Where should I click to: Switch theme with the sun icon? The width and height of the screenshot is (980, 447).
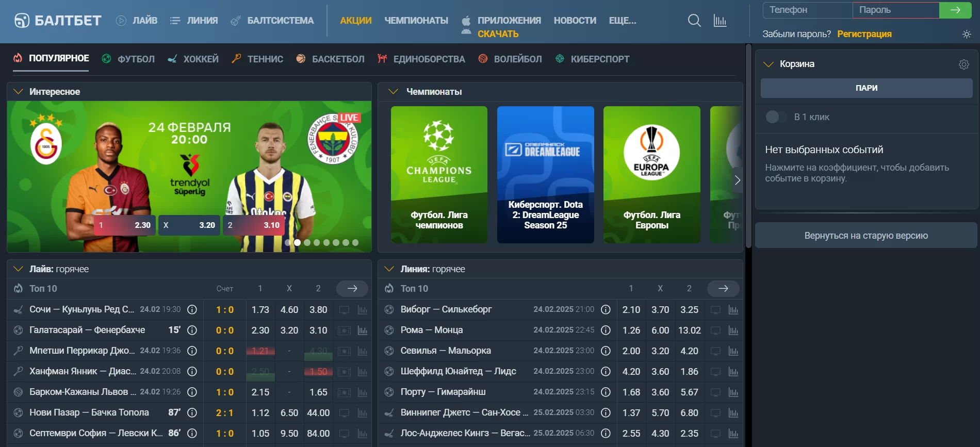pos(966,34)
